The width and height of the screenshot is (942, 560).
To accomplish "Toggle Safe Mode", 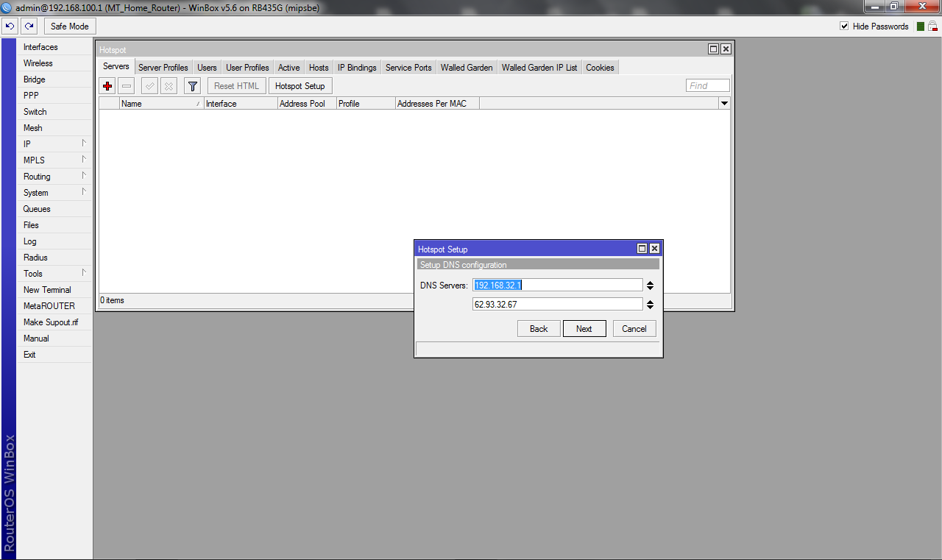I will (x=70, y=26).
